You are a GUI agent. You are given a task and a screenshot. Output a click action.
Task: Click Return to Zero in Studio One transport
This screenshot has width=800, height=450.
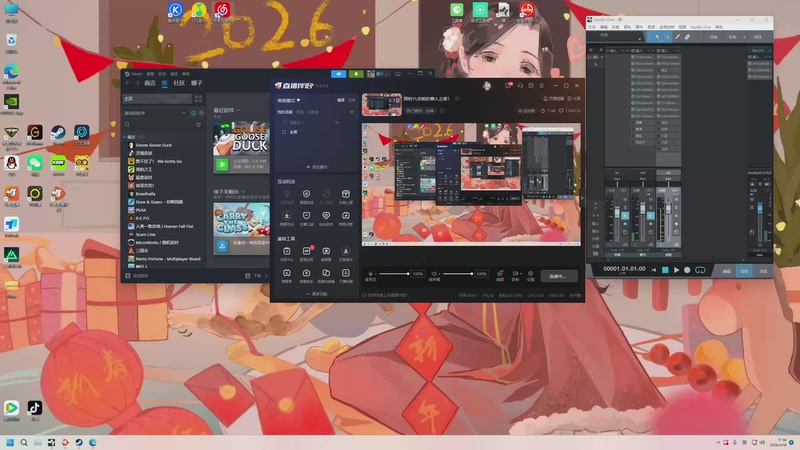click(654, 270)
